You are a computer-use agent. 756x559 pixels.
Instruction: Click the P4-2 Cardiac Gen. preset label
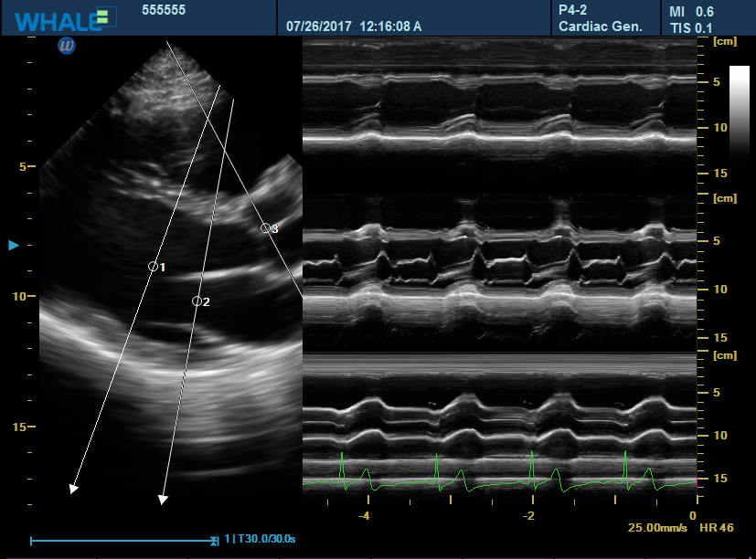click(601, 18)
